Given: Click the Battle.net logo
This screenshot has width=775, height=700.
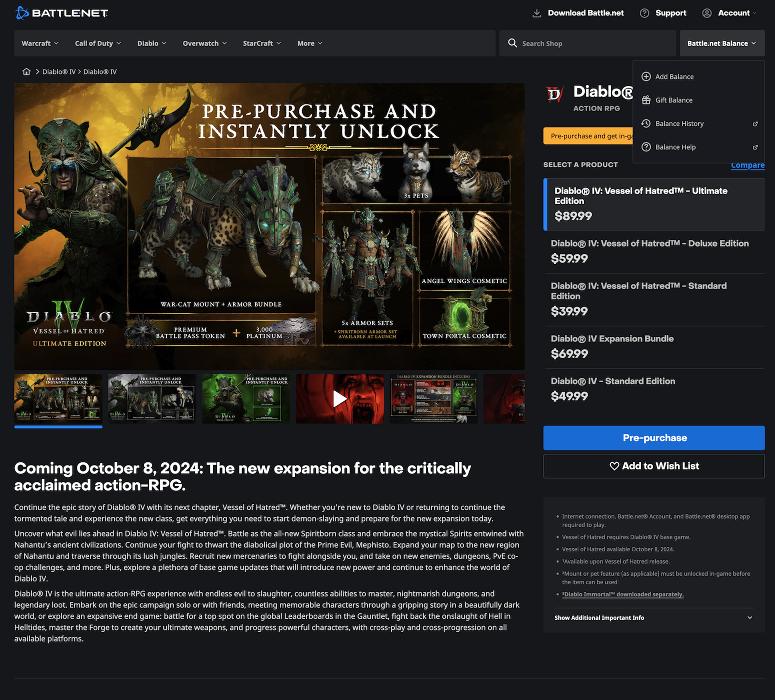Looking at the screenshot, I should [61, 13].
